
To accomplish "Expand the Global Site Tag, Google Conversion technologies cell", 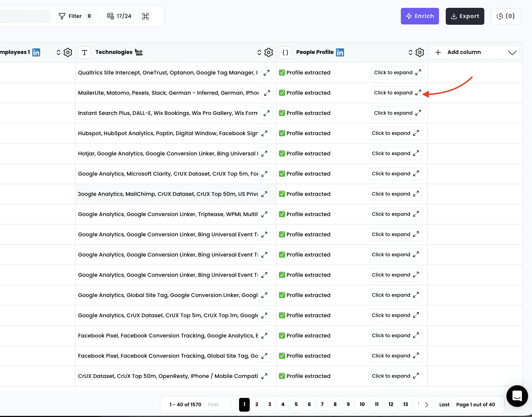I will (x=264, y=295).
